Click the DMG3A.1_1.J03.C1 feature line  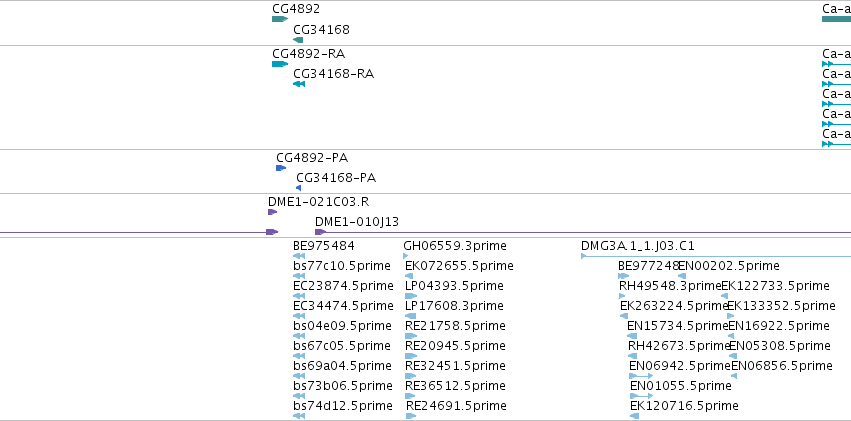tap(716, 256)
